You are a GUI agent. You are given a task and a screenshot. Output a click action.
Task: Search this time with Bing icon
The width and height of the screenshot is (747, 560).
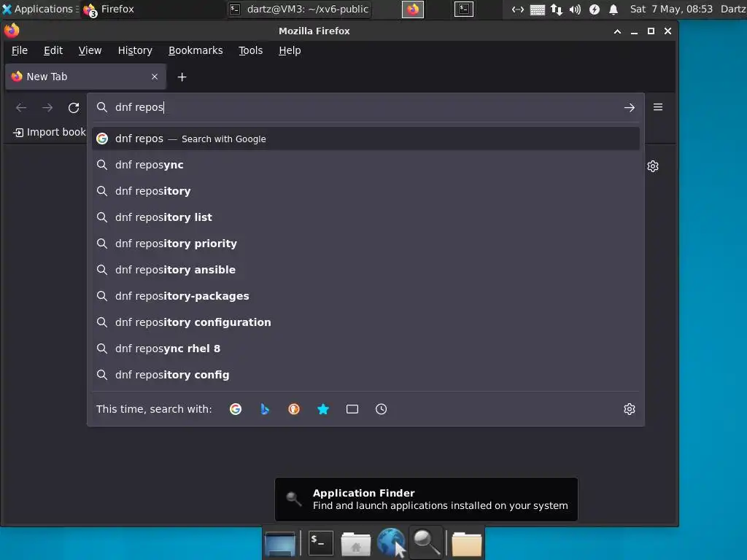pyautogui.click(x=265, y=409)
